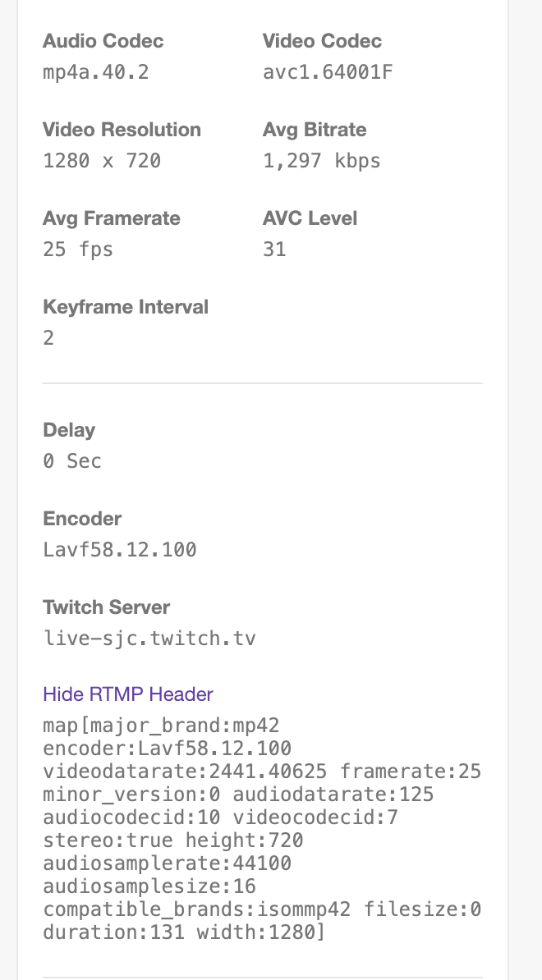Click the Video Codec value avc1.64001F
The height and width of the screenshot is (980, 542).
(328, 71)
